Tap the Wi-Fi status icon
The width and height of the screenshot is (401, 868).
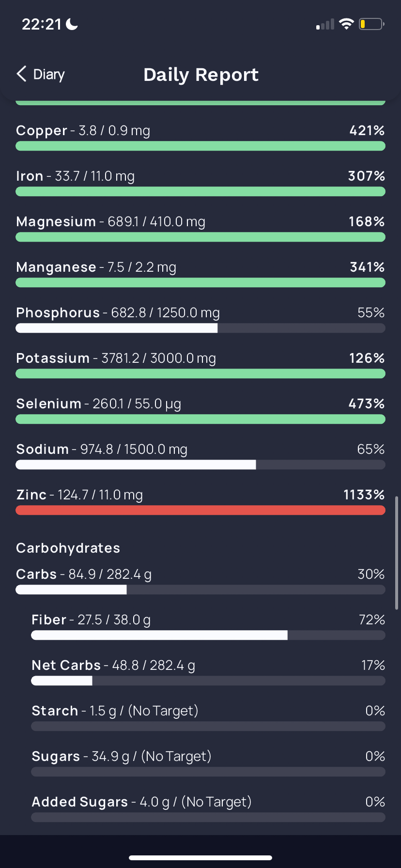pyautogui.click(x=346, y=24)
